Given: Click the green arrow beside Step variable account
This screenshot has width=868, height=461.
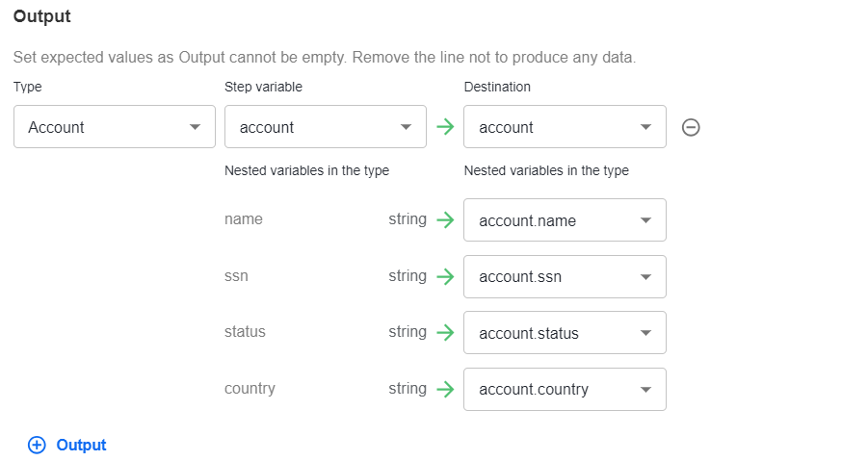Looking at the screenshot, I should point(445,127).
